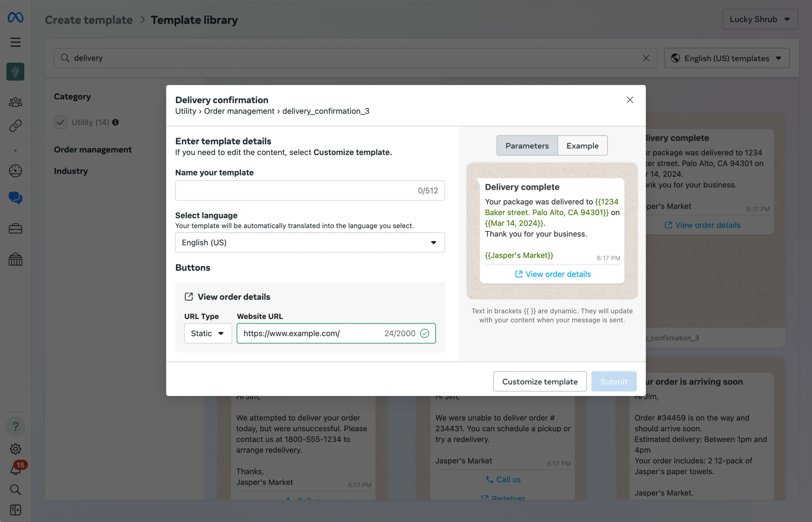Click the link chain icon in sidebar
This screenshot has height=522, width=812.
coord(15,126)
